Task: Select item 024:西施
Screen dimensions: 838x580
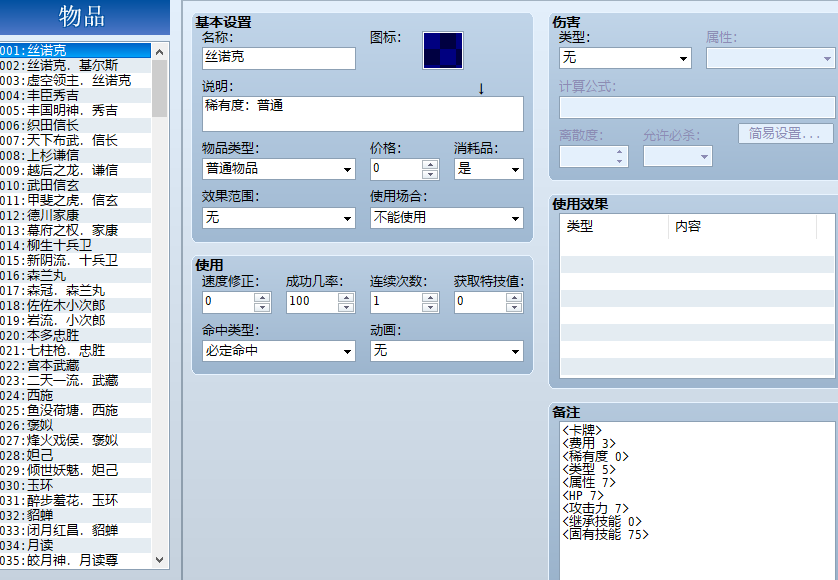Action: click(75, 395)
